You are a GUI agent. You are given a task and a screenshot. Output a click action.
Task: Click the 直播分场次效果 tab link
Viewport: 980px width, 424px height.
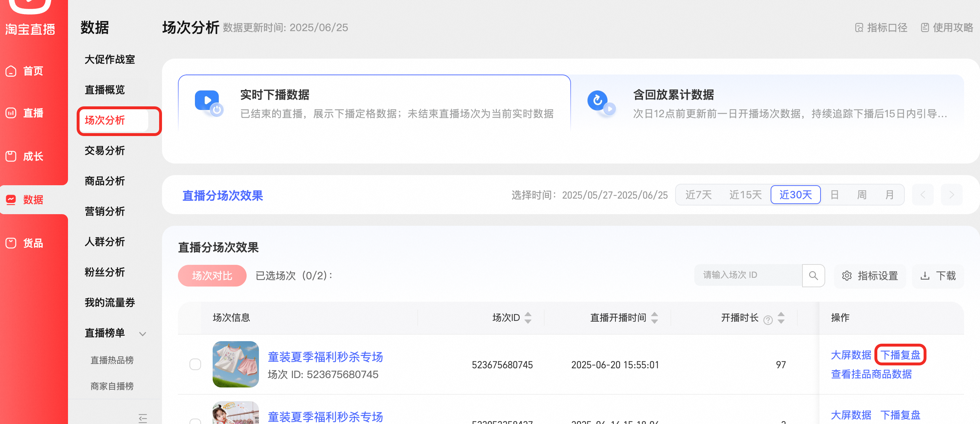coord(222,196)
